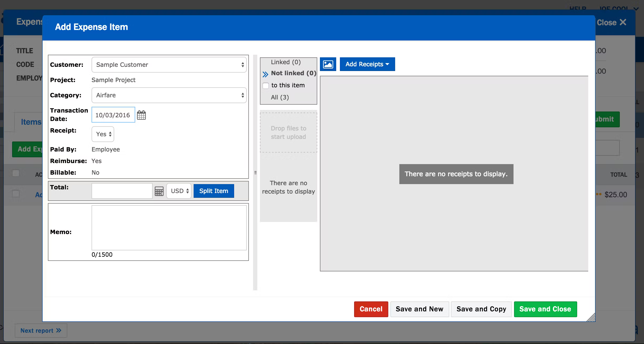The height and width of the screenshot is (344, 644).
Task: Click the receipt image view icon
Action: pos(328,64)
